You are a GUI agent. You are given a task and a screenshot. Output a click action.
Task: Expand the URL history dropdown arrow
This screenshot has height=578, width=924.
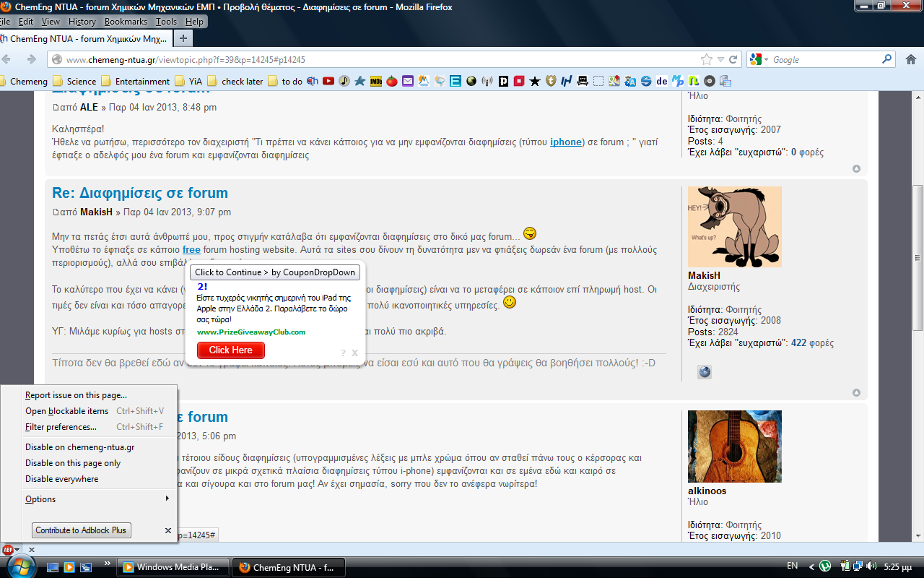tap(720, 59)
